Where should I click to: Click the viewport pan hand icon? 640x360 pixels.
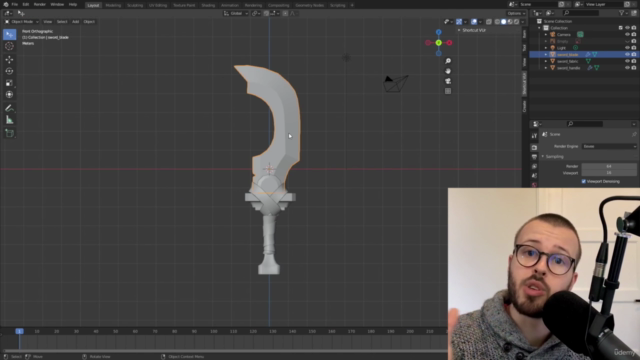[448, 71]
